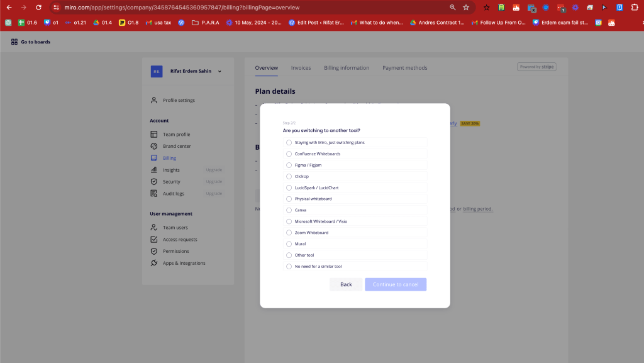Click the RE avatar icon
The height and width of the screenshot is (363, 644).
pos(157,72)
